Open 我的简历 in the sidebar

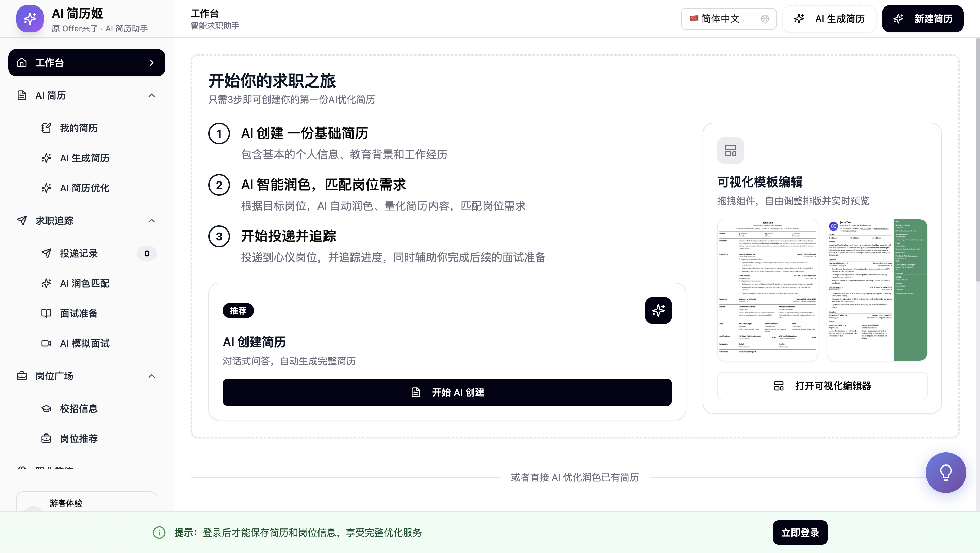point(79,128)
